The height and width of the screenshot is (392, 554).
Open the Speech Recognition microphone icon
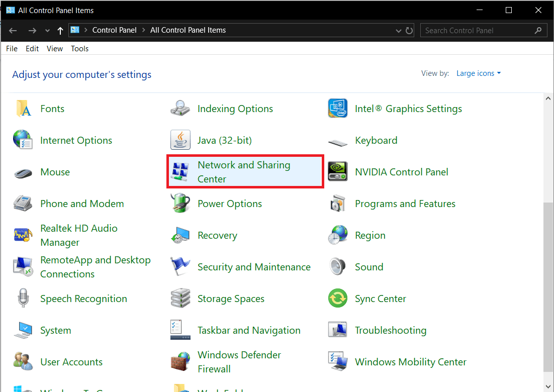[23, 299]
